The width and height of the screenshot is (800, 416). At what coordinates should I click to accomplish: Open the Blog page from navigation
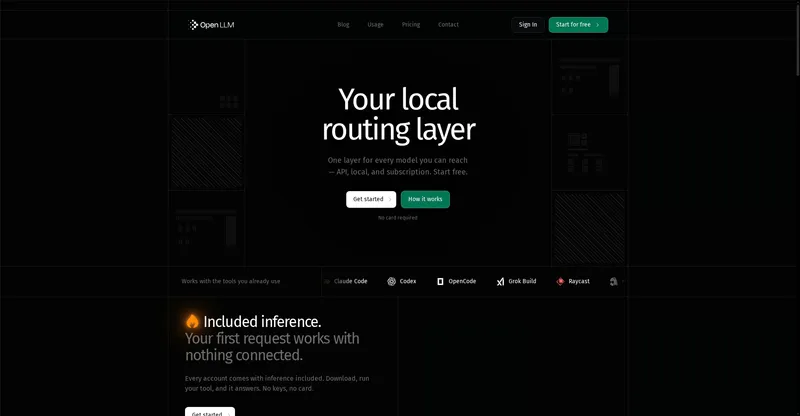(x=343, y=25)
